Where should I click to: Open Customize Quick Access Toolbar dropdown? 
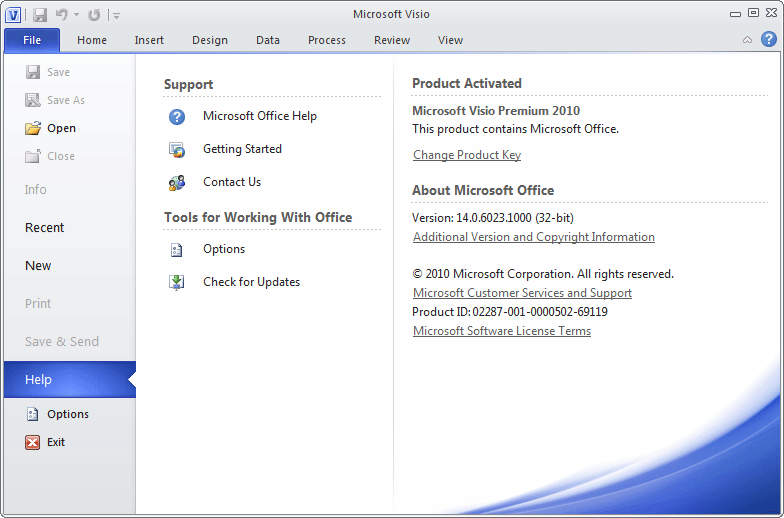[116, 16]
